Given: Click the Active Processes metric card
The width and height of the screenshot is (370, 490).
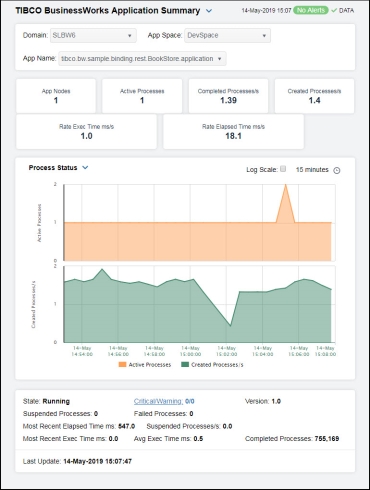Looking at the screenshot, I should [x=142, y=96].
